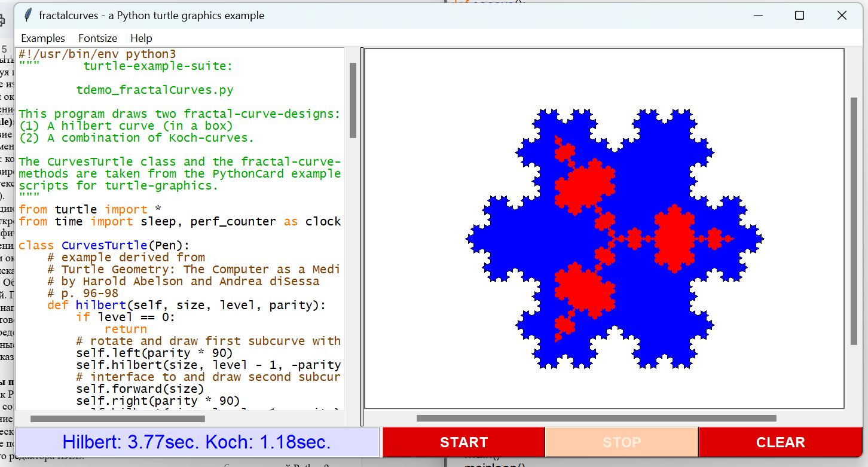
Task: Minimize the fractalcurves window
Action: pos(757,16)
